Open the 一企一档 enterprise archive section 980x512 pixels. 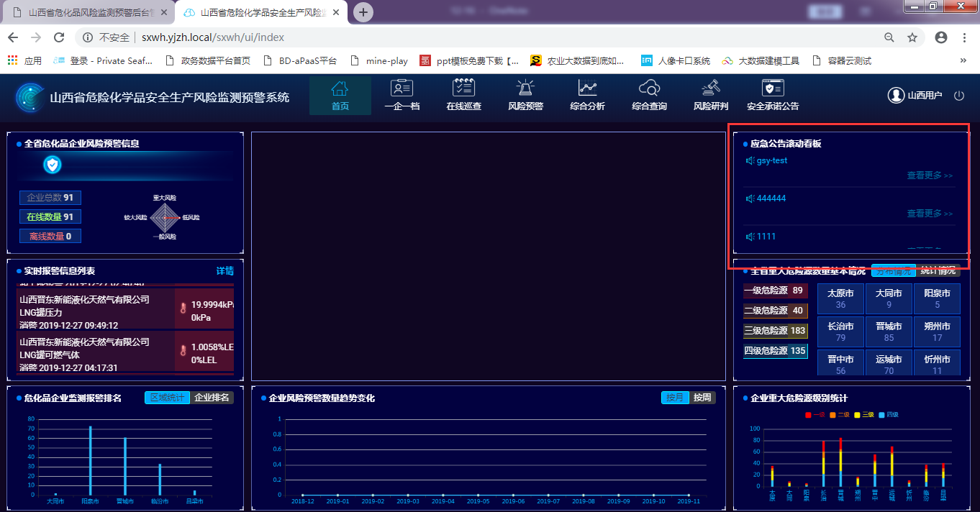402,96
